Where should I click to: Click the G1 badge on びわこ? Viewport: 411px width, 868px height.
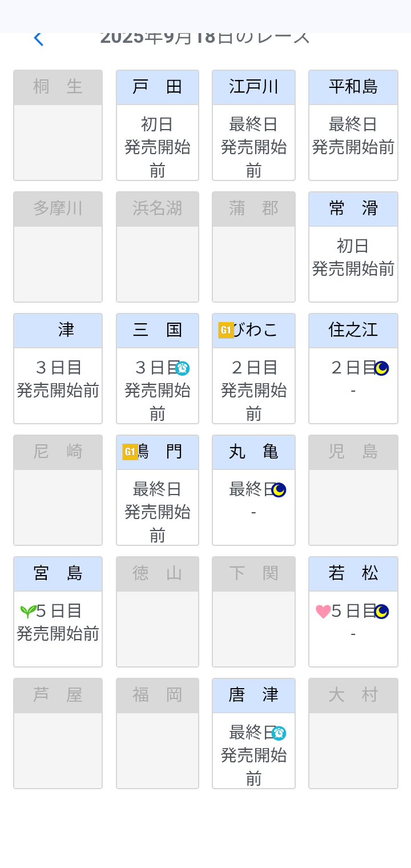226,330
